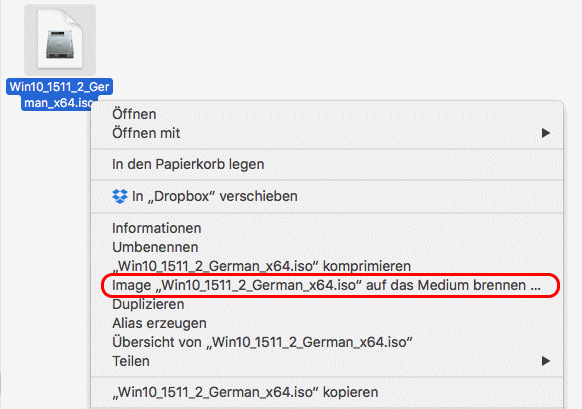Expand the Teilen submenu arrow

545,361
